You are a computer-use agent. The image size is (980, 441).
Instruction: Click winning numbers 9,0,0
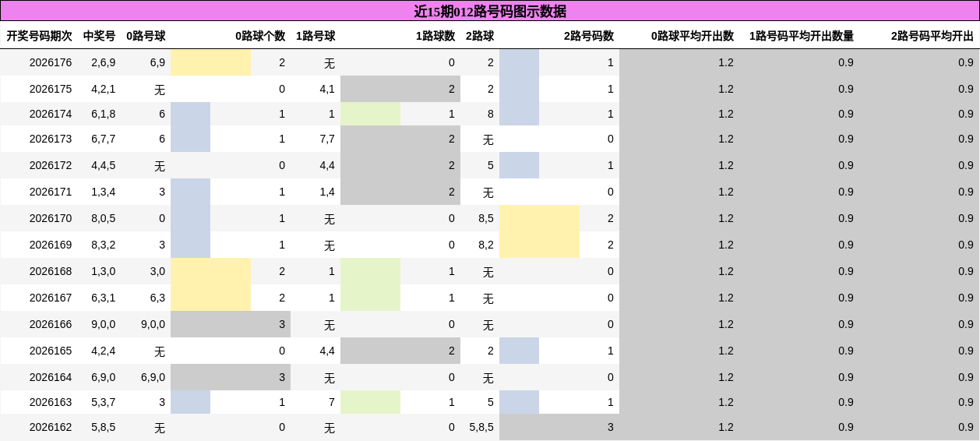(x=104, y=324)
